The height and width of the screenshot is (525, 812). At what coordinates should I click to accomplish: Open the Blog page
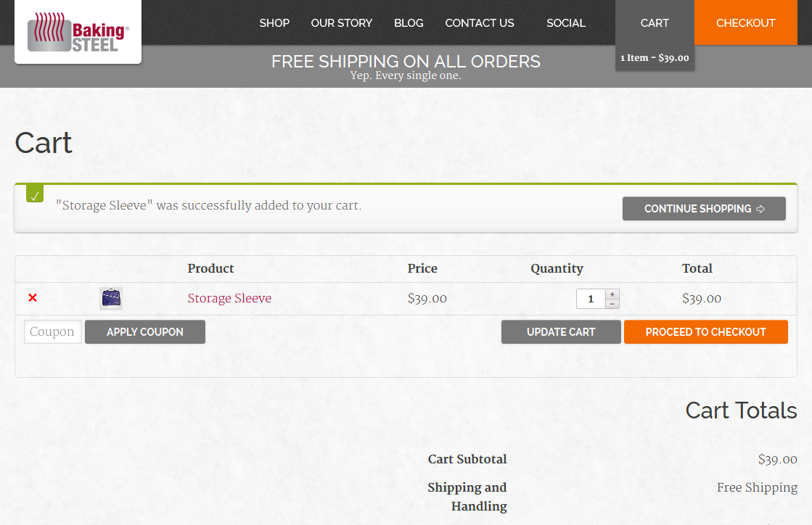pyautogui.click(x=409, y=22)
